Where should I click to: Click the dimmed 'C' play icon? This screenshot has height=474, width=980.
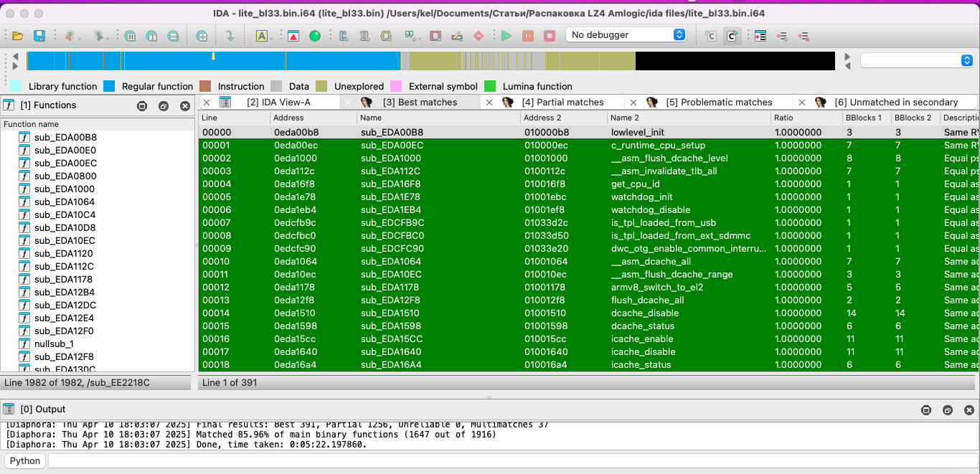click(x=710, y=35)
